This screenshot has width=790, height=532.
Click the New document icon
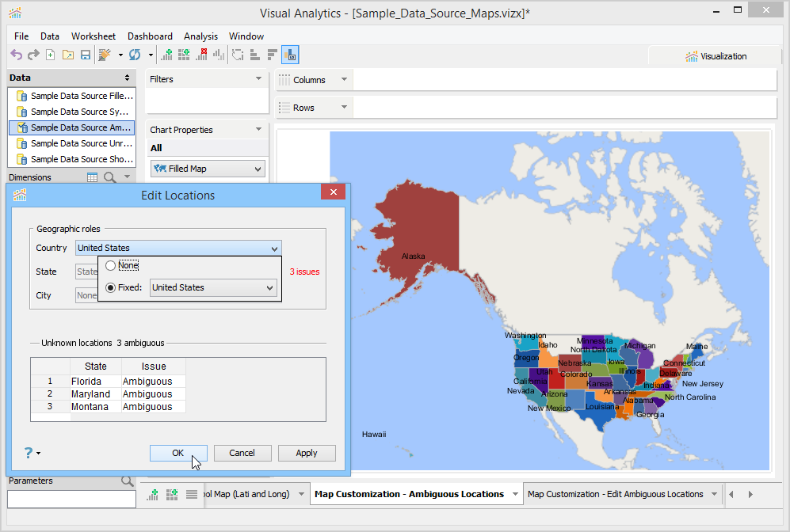point(51,55)
